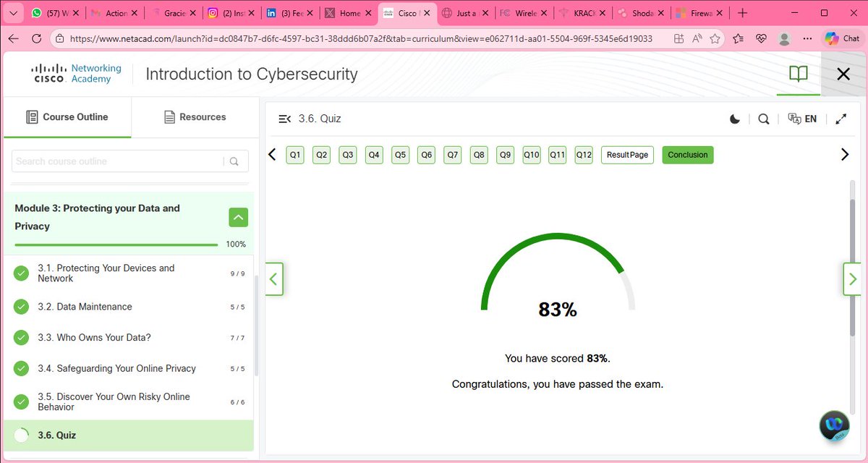Open question Q6

tap(427, 155)
